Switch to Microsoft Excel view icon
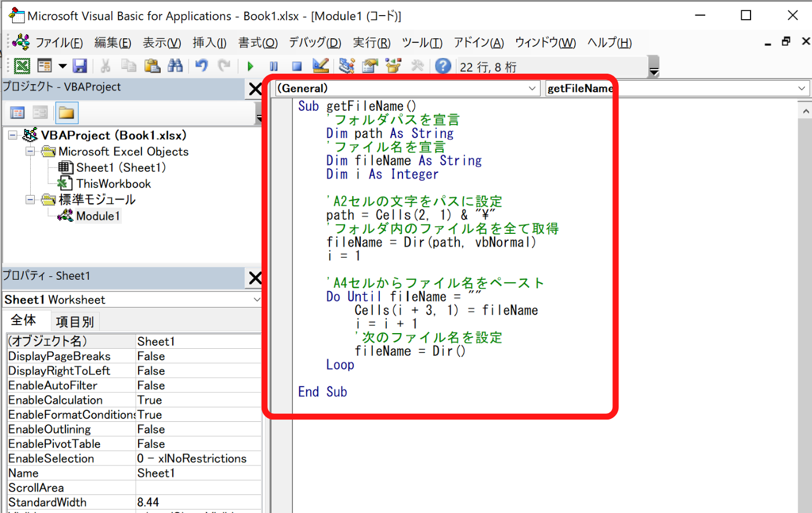Image resolution: width=812 pixels, height=513 pixels. coord(22,66)
